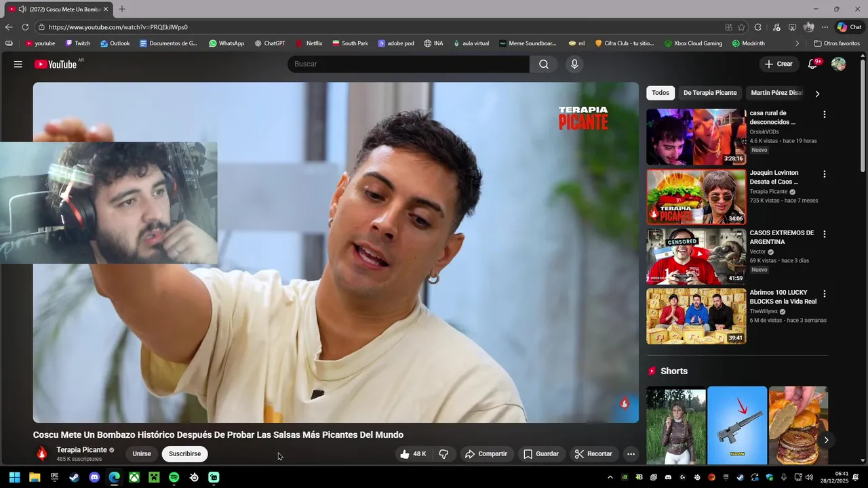Add page to favorites star icon
868x488 pixels.
(741, 27)
